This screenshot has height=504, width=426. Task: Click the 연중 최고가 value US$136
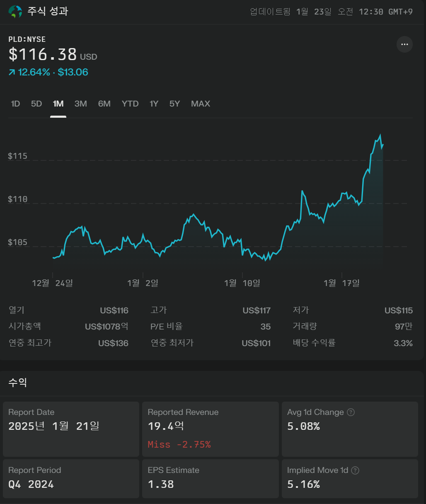113,343
